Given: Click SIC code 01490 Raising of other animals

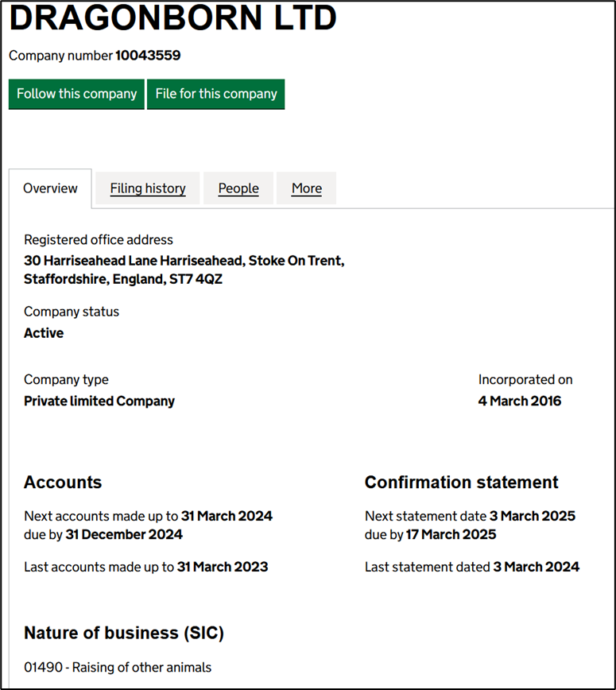Looking at the screenshot, I should point(118,668).
